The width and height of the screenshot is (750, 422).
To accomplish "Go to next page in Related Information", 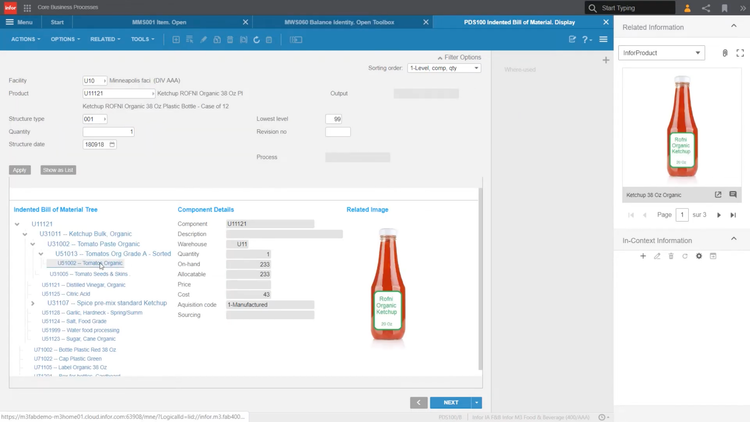I will point(718,215).
